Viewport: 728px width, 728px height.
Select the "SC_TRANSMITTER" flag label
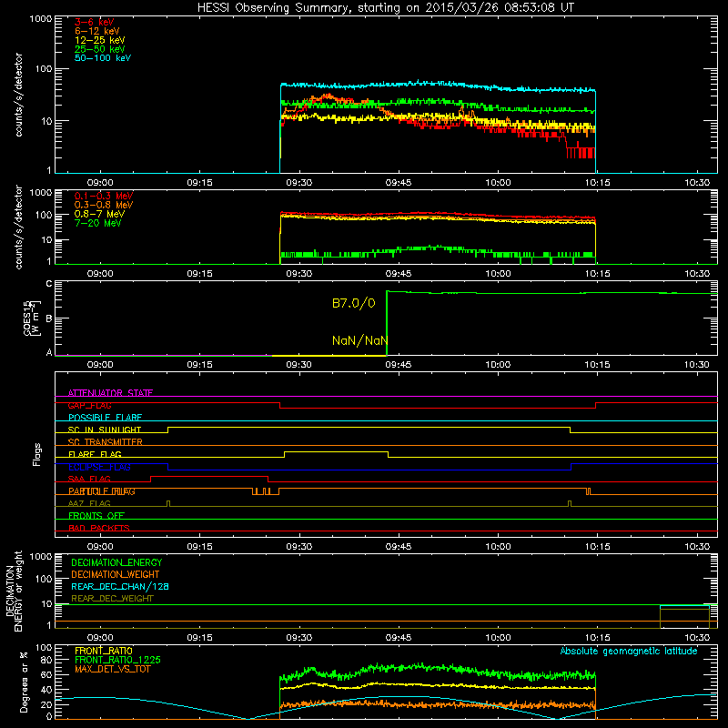(105, 441)
